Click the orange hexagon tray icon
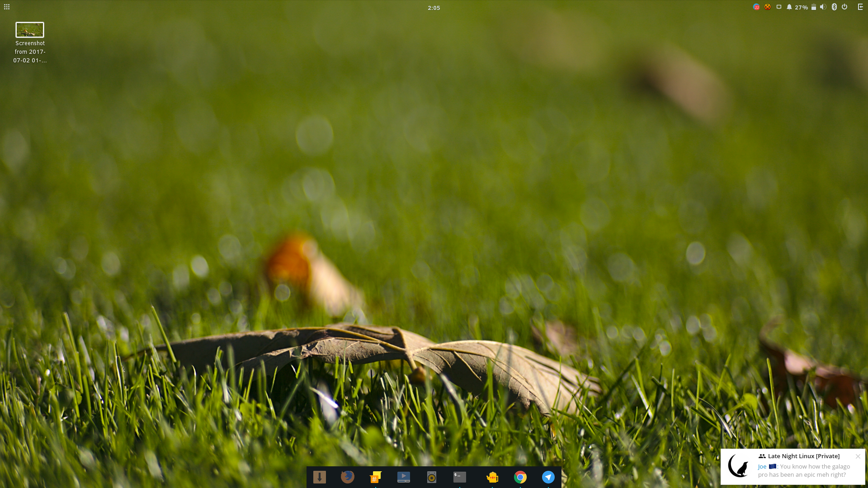Screen dimensions: 868x488 [768, 7]
